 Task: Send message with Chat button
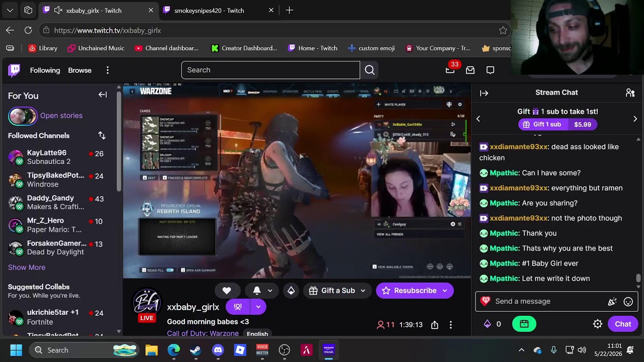pos(622,324)
